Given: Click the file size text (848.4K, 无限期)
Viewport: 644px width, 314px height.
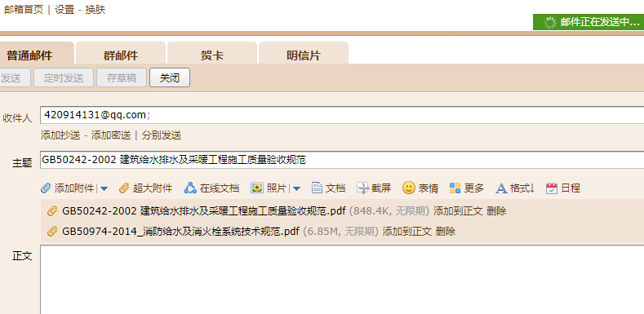Looking at the screenshot, I should 389,211.
